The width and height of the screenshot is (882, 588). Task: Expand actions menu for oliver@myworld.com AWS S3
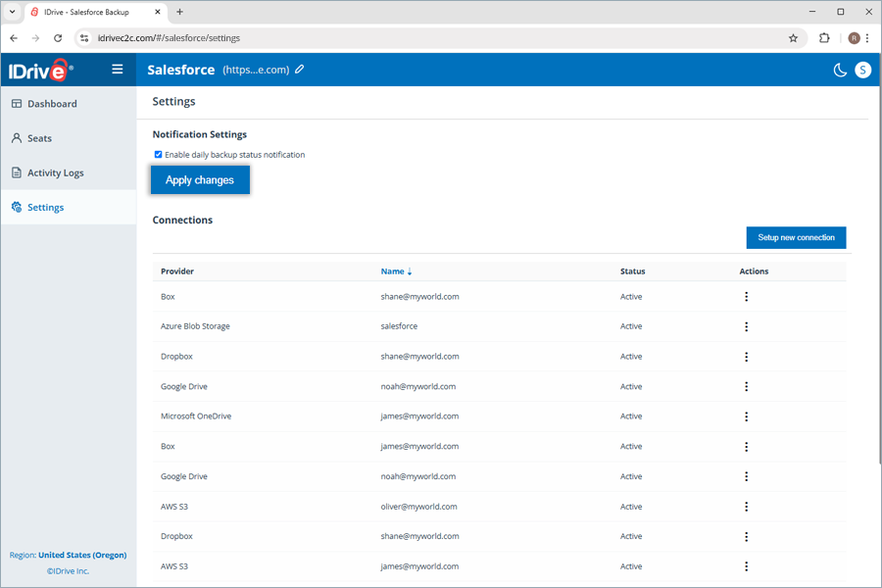pos(746,507)
